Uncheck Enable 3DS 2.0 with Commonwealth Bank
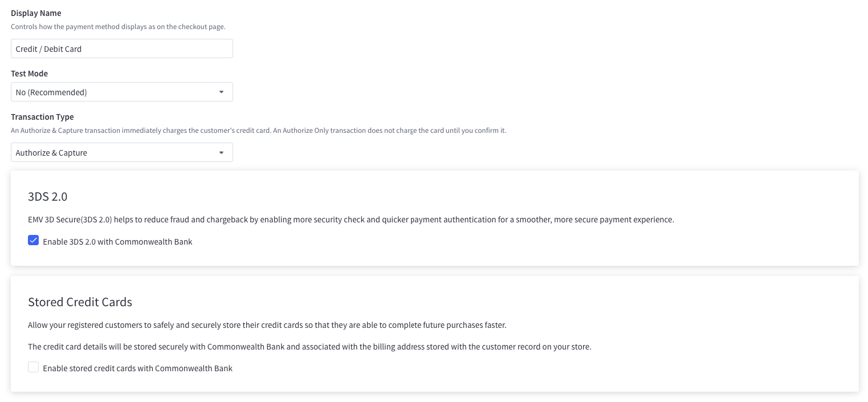The width and height of the screenshot is (868, 402). click(x=33, y=240)
